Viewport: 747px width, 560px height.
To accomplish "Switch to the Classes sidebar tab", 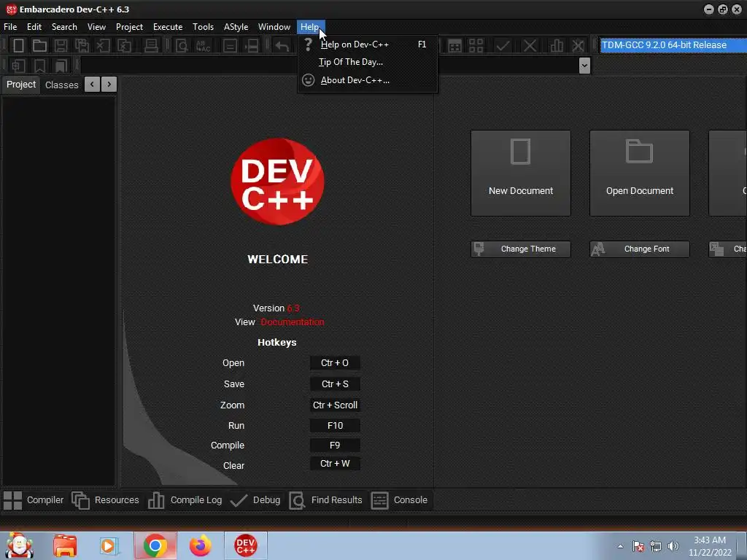I will coord(61,85).
